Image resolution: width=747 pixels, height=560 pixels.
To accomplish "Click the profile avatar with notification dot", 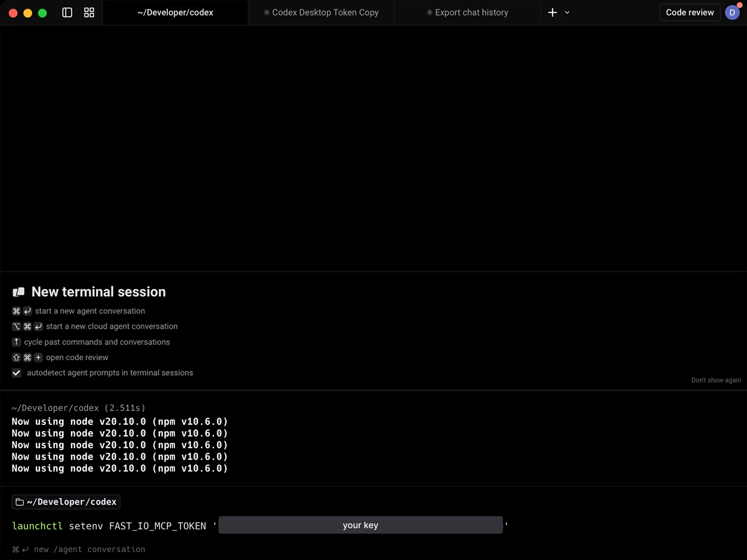I will pyautogui.click(x=733, y=12).
